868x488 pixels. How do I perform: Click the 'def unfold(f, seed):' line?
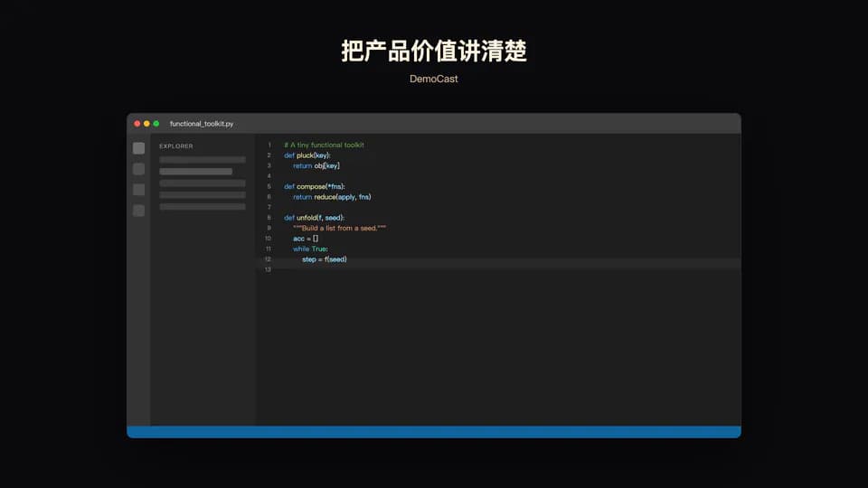click(314, 218)
